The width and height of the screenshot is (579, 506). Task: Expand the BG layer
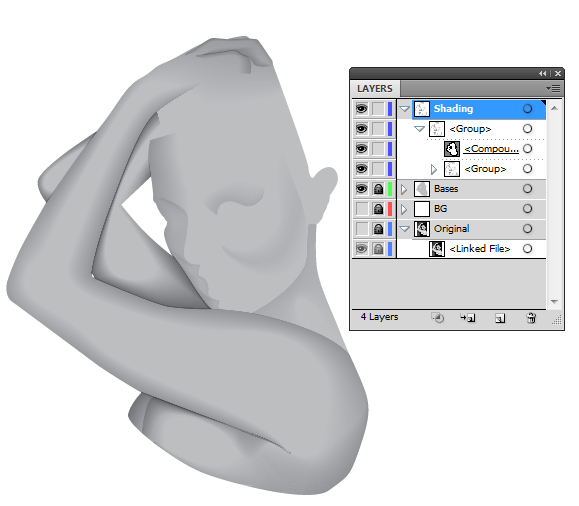tap(404, 209)
